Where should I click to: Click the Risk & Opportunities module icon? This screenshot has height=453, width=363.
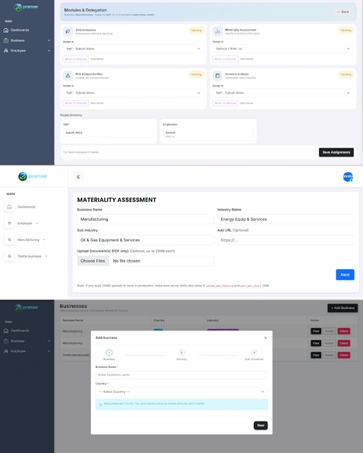[x=68, y=76]
